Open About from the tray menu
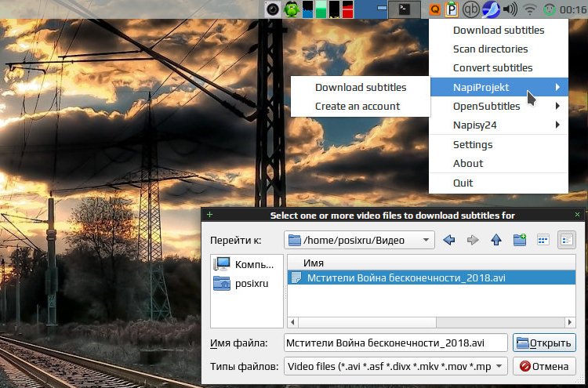The height and width of the screenshot is (388, 588). (499, 164)
